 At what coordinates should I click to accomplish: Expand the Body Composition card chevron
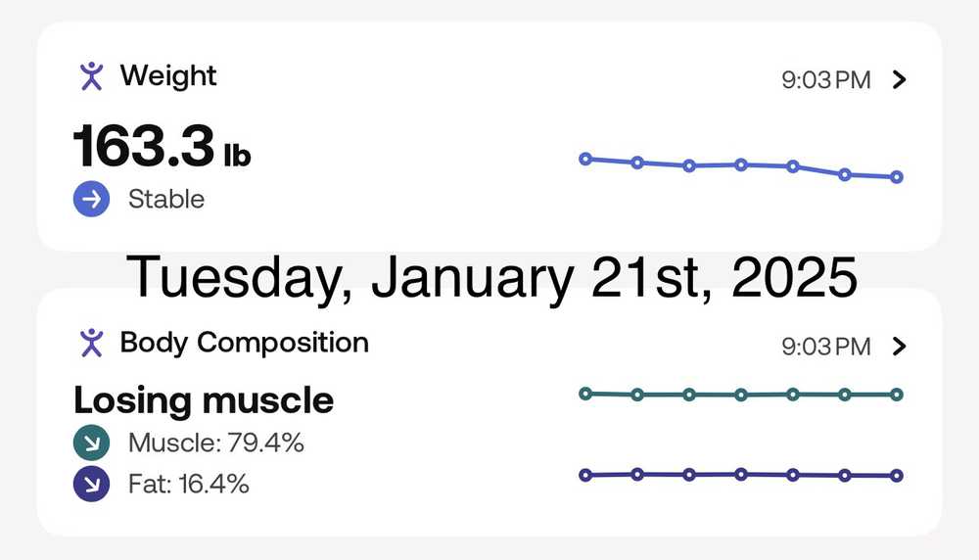click(x=901, y=346)
